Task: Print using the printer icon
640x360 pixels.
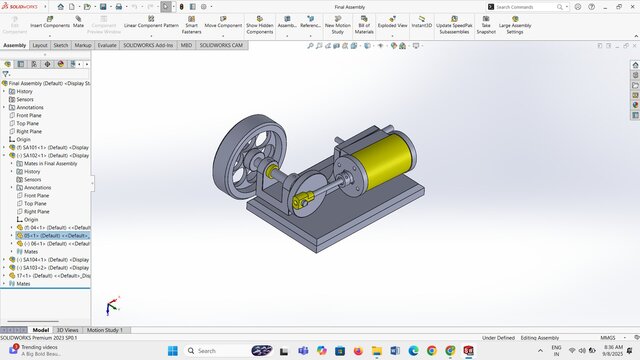Action: tap(119, 7)
